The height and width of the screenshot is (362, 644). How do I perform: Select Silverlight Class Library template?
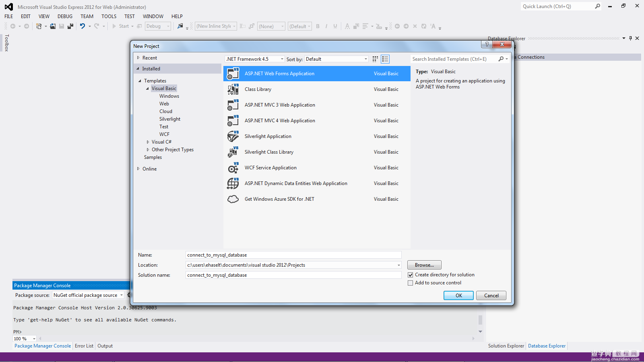tap(317, 152)
